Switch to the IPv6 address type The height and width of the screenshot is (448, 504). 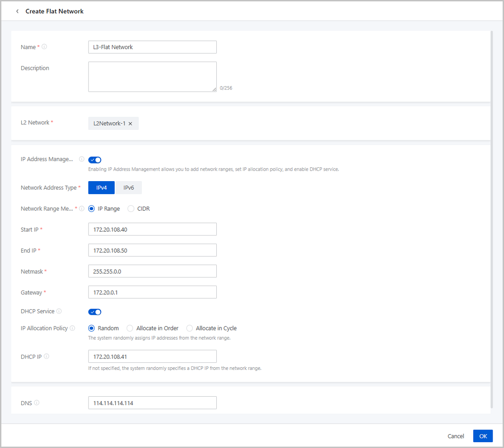click(x=129, y=188)
